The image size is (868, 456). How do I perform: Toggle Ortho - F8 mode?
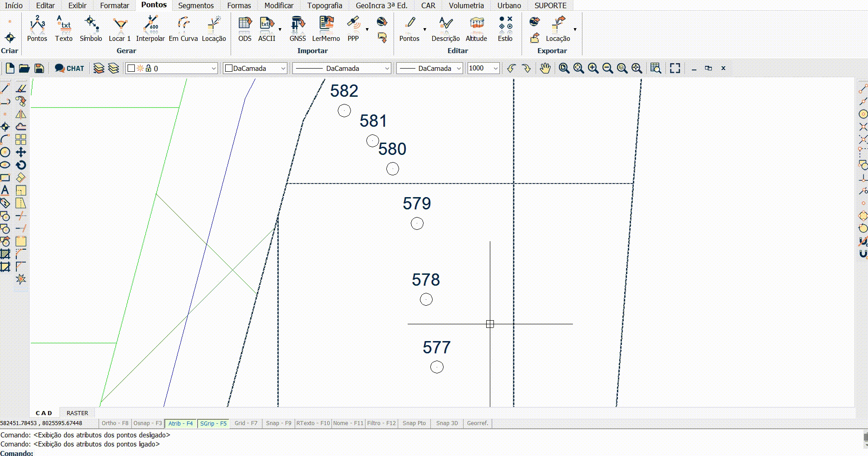click(x=115, y=423)
